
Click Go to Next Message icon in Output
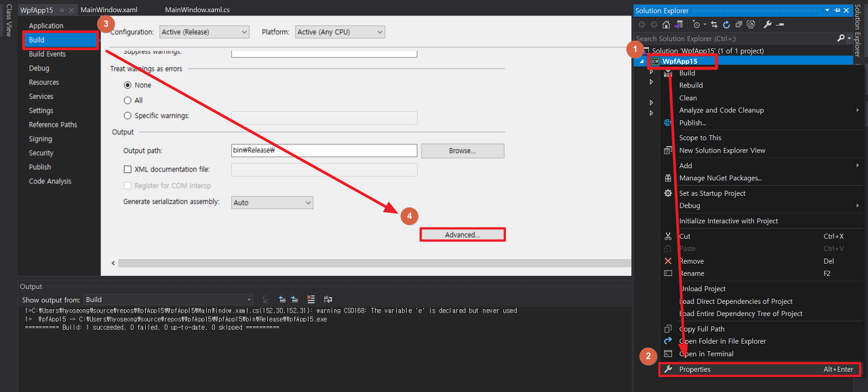tap(294, 299)
